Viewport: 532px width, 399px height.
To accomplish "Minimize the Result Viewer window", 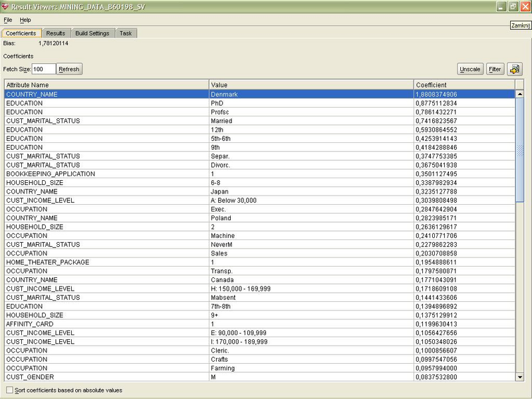I will 501,6.
